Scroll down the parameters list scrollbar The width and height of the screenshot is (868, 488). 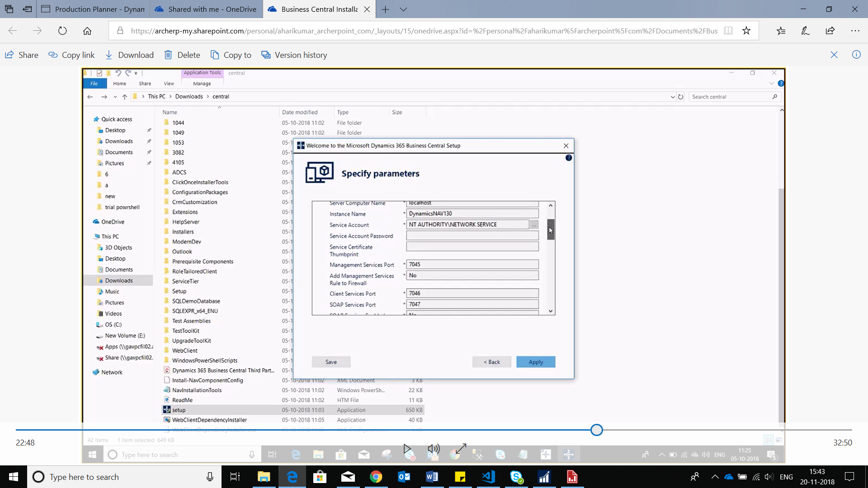[551, 311]
